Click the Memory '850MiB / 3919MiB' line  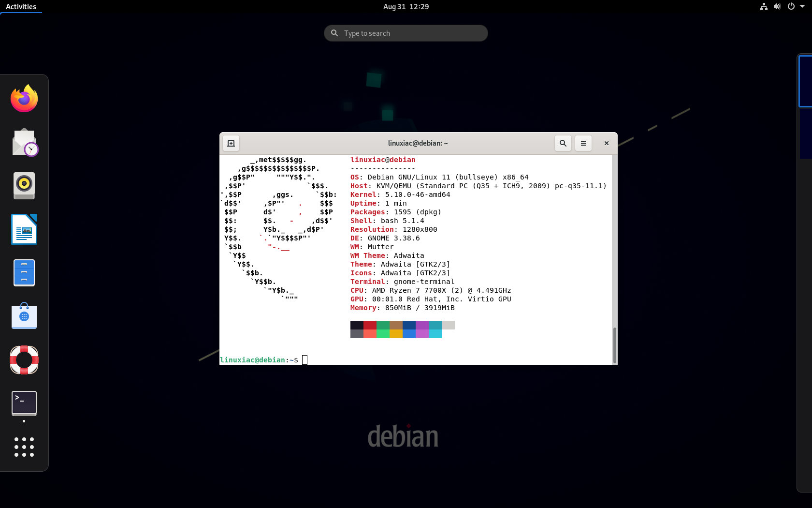(x=403, y=308)
